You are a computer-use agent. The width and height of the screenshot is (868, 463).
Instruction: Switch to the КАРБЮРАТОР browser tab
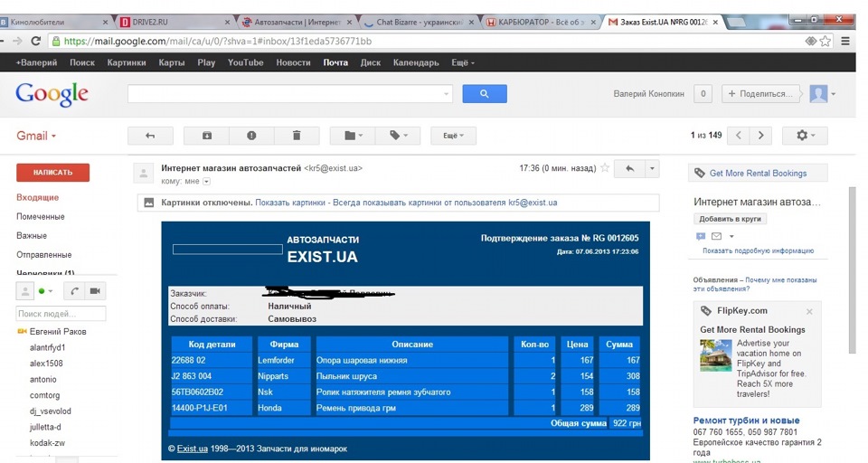[541, 22]
